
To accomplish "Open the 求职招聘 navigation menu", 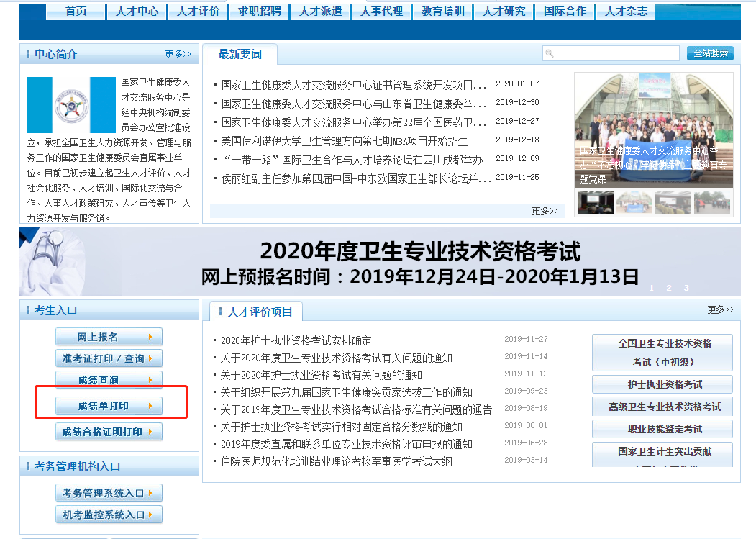I will [259, 11].
